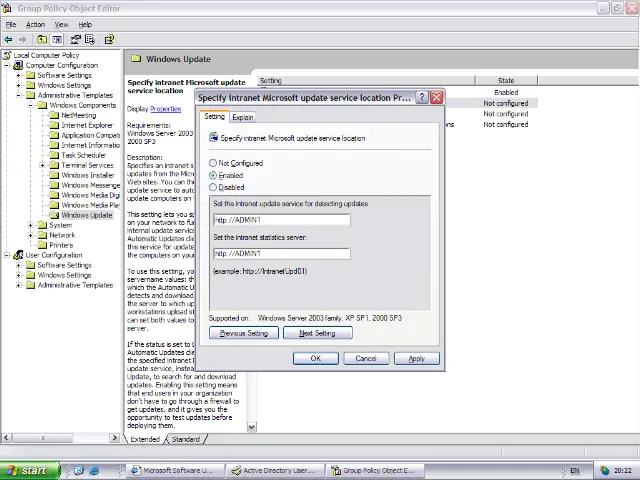Switch to Microsoft Software Update taskbar window
The width and height of the screenshot is (640, 480).
click(x=176, y=471)
